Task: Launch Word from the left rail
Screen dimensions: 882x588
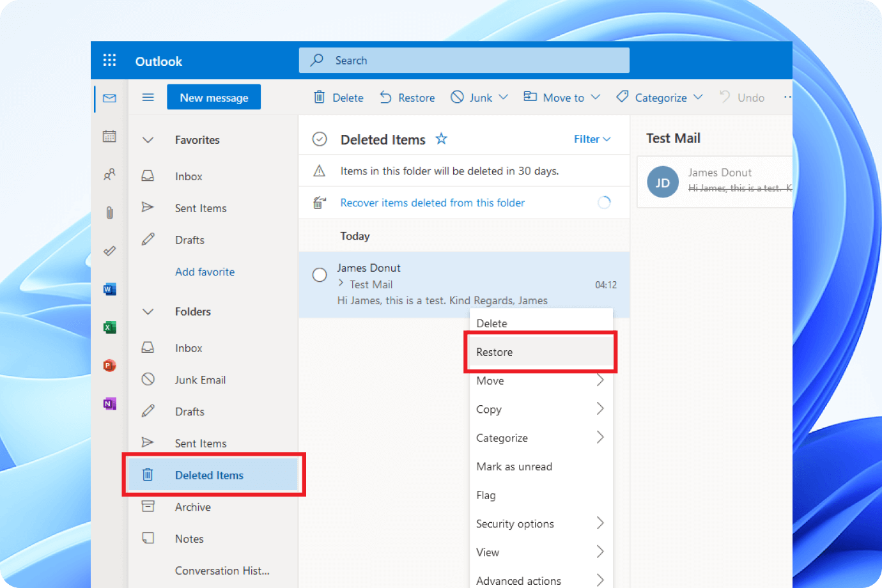Action: pyautogui.click(x=110, y=289)
